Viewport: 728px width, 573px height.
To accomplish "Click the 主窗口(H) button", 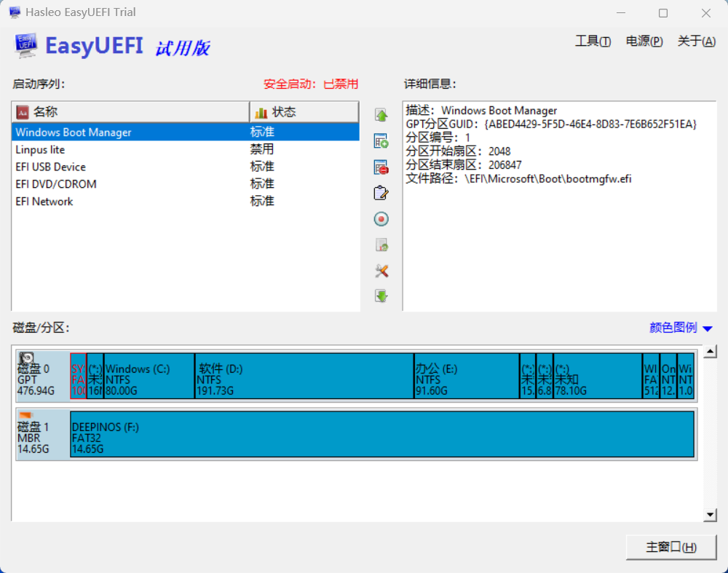I will coord(671,547).
